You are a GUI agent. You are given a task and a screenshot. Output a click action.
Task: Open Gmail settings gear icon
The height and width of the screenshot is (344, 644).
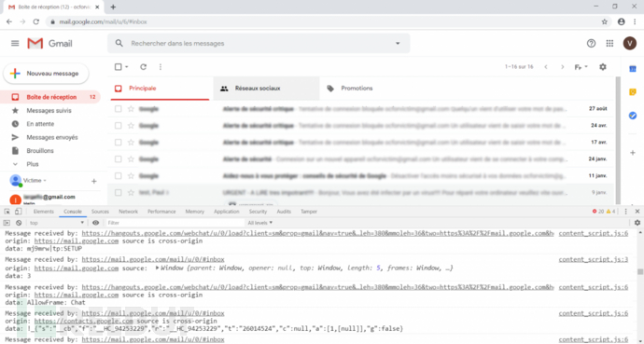(x=603, y=67)
